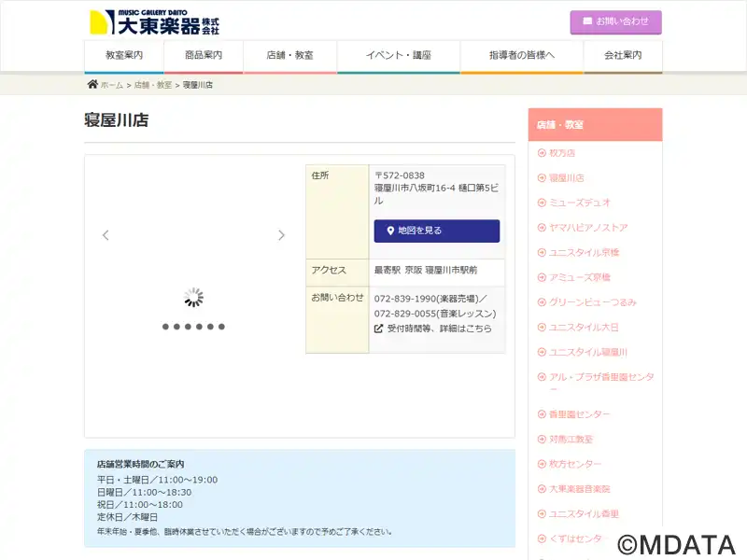Open the 商品案内 menu tab
Screen dimensions: 747x560
[x=204, y=56]
